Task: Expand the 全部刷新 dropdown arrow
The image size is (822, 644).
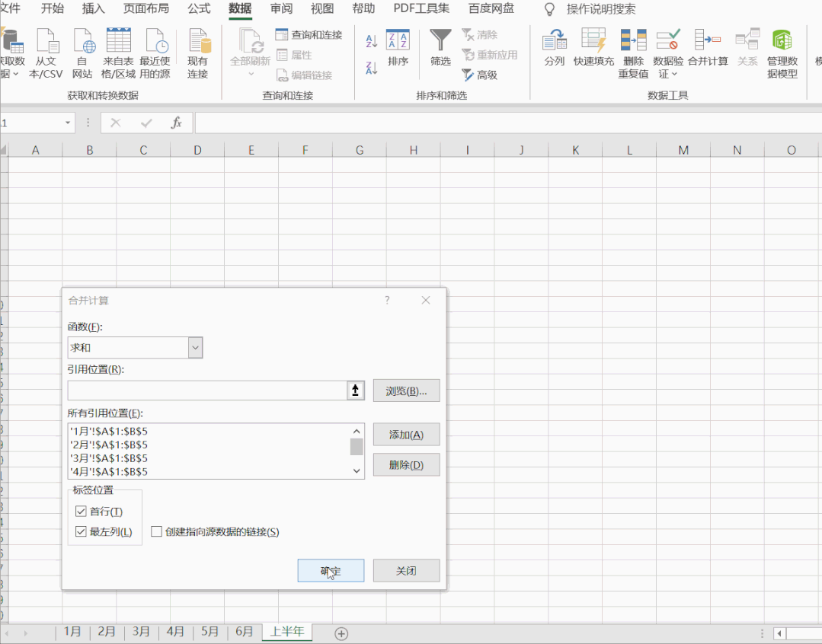Action: pos(251,74)
